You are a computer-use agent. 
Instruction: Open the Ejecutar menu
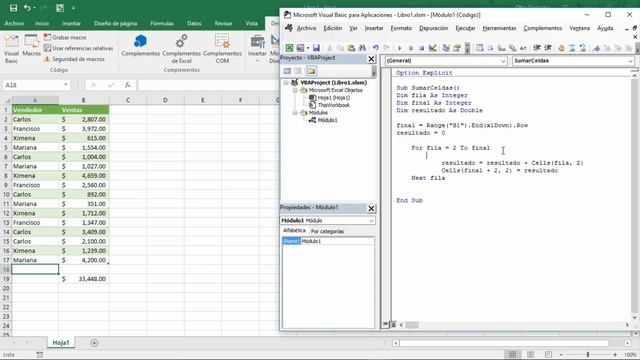click(465, 28)
